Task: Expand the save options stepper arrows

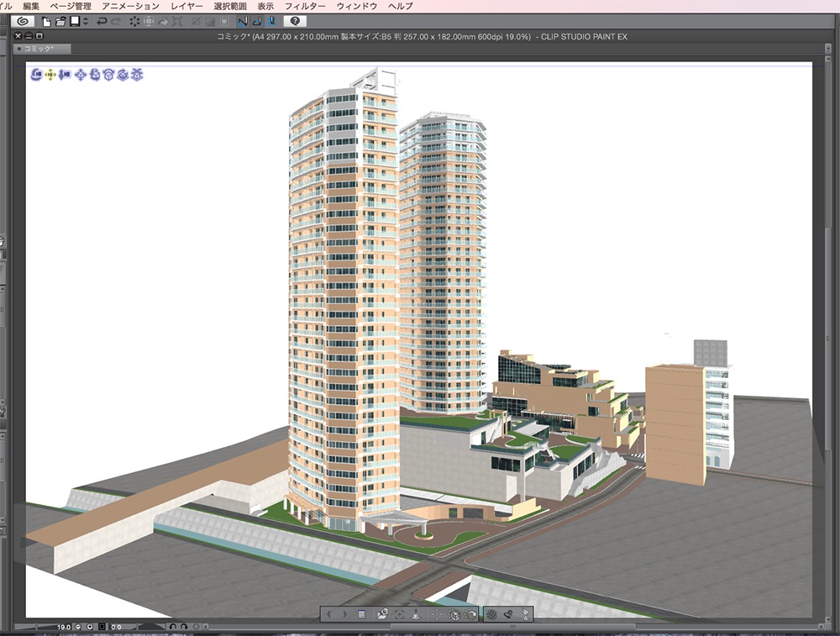Action: point(85,21)
